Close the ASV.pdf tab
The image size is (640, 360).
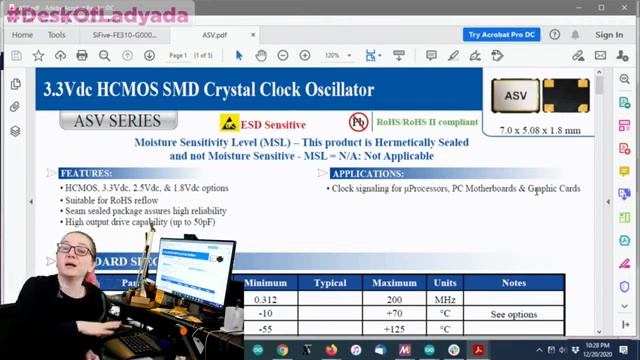[253, 35]
